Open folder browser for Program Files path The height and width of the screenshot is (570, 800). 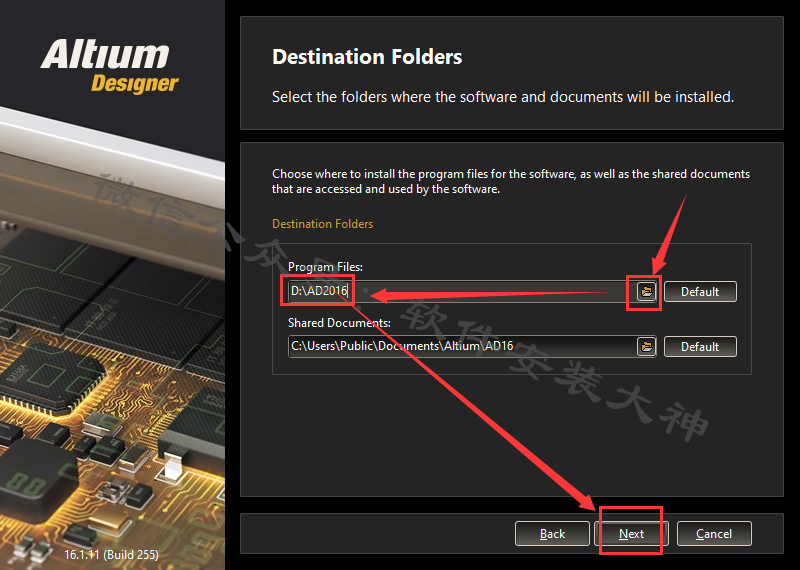point(646,291)
